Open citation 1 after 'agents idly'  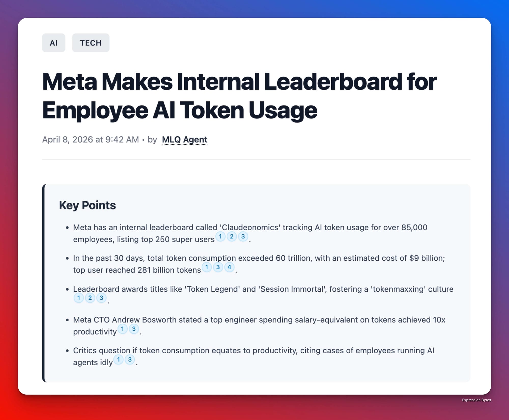118,359
